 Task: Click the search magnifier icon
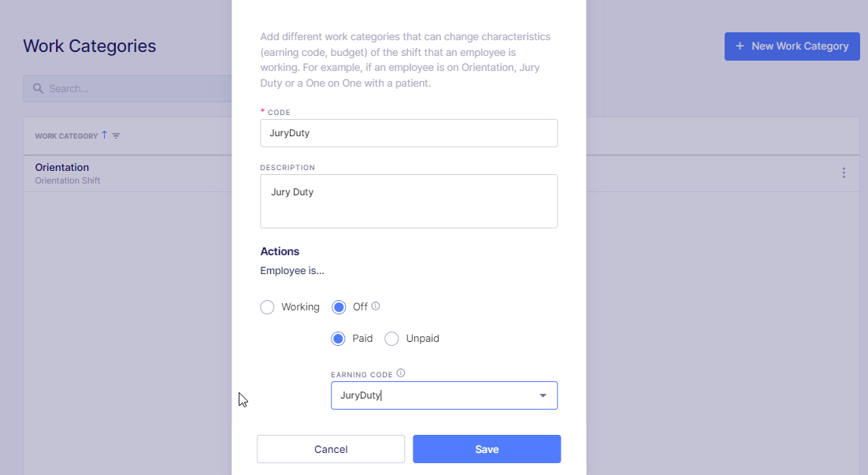[38, 88]
